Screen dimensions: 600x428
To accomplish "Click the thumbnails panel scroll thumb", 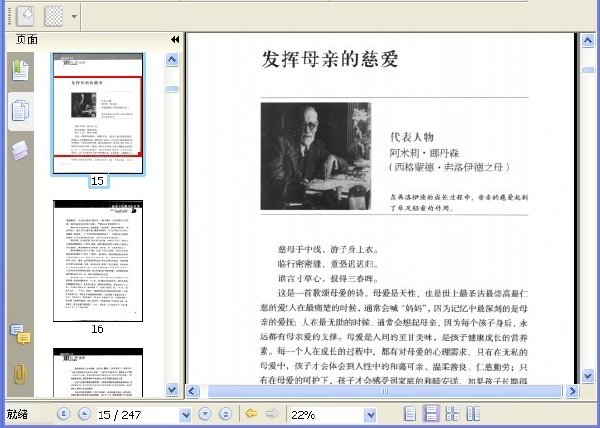I will point(172,89).
